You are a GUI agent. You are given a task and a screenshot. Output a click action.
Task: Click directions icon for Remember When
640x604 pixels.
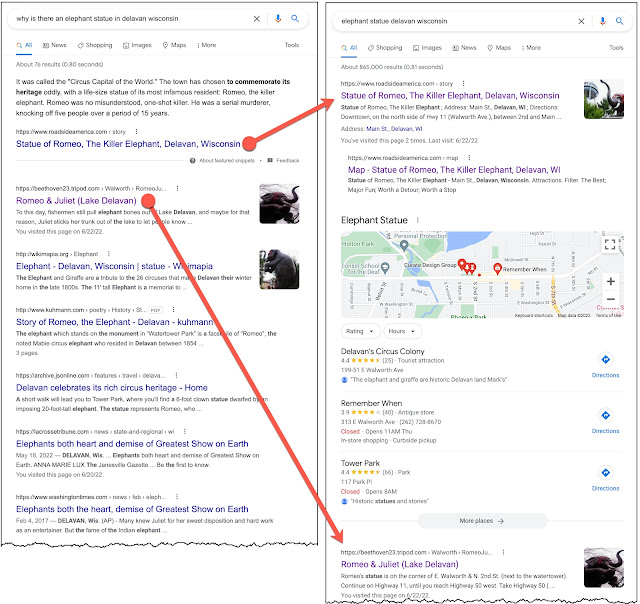pyautogui.click(x=606, y=415)
